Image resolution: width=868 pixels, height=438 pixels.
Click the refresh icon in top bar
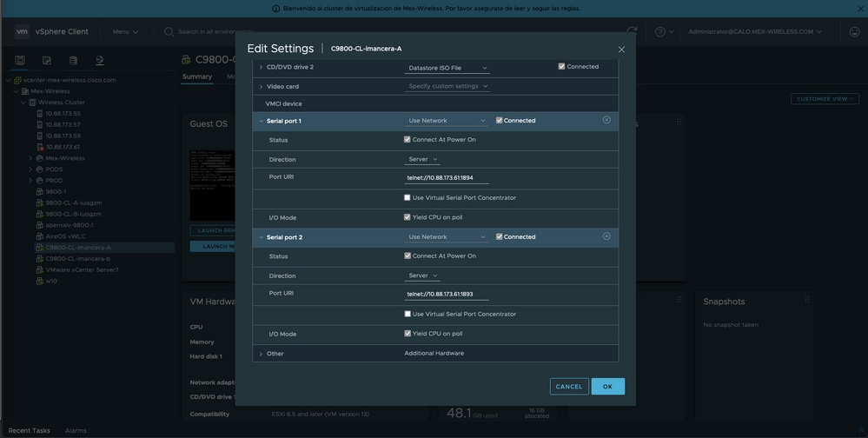632,31
